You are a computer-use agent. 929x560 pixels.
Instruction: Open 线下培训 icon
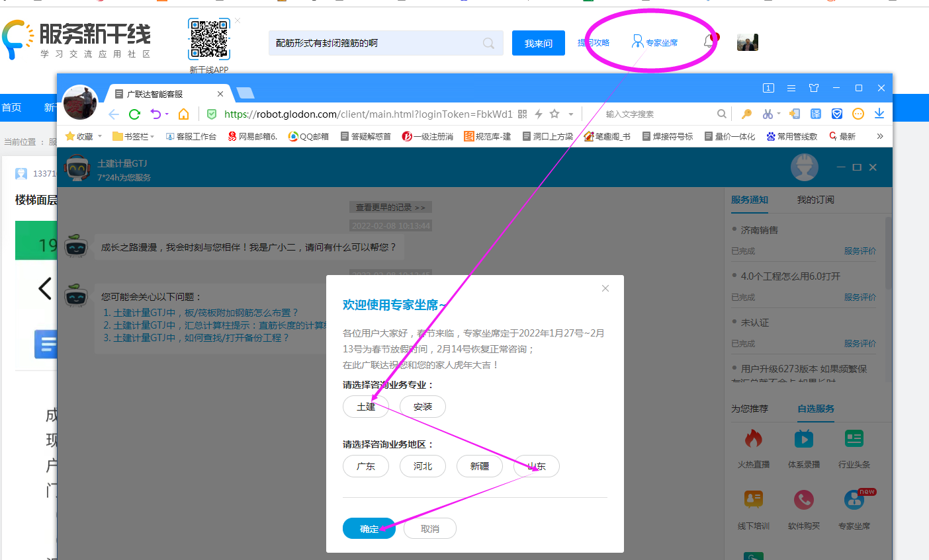pos(754,500)
